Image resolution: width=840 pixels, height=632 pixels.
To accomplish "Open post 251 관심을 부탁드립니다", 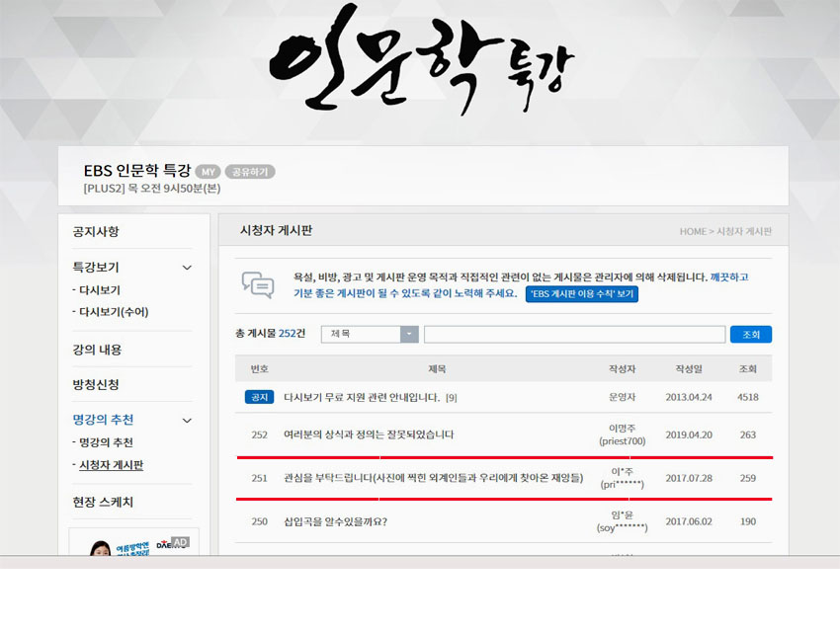I will coord(434,478).
